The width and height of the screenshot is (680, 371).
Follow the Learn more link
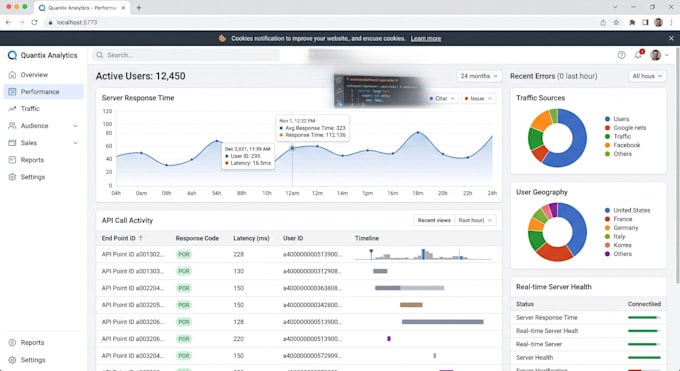tap(425, 38)
